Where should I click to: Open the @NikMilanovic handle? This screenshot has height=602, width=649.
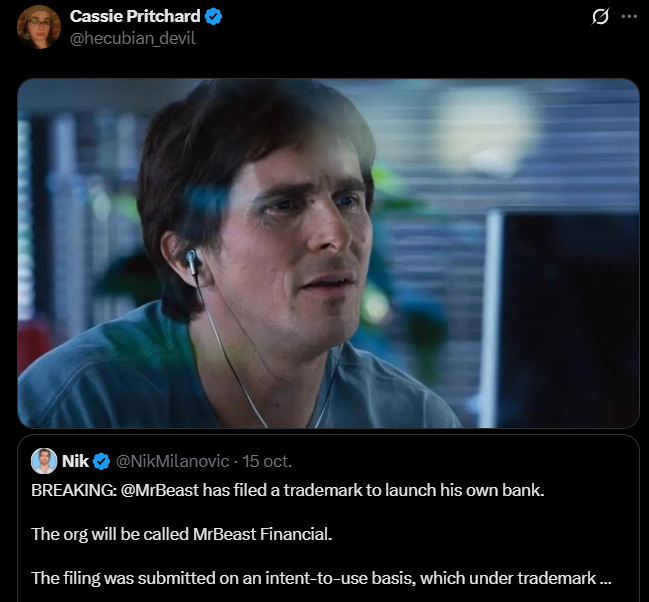click(172, 461)
